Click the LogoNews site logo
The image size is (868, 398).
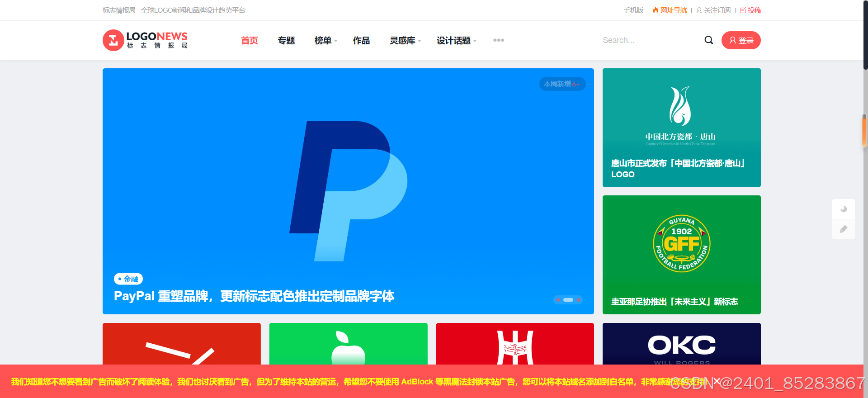(145, 40)
